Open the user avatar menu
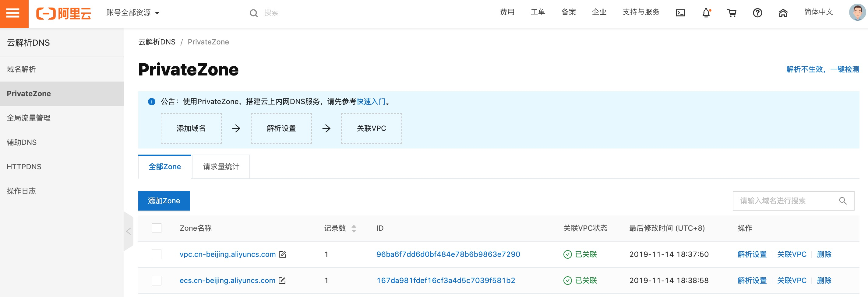 pos(857,12)
